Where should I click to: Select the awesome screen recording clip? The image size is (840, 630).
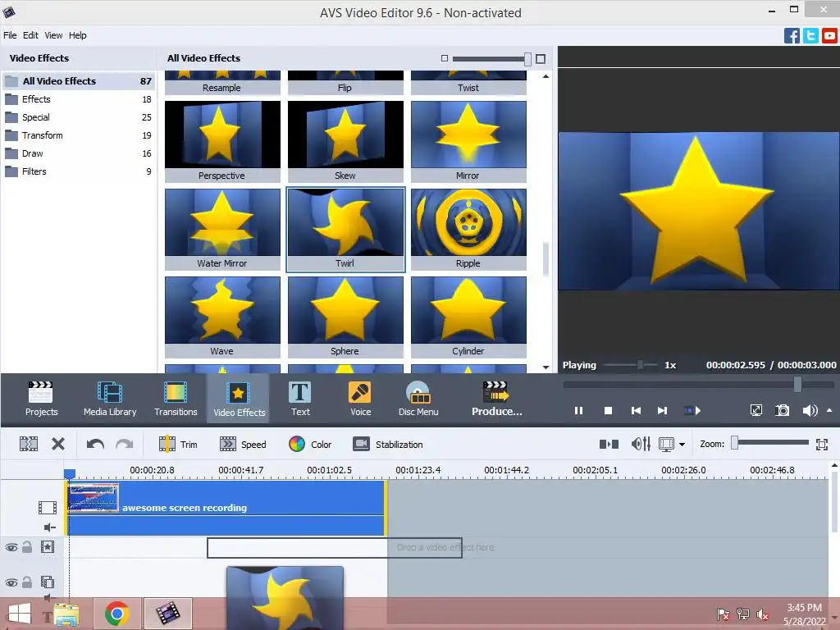[x=226, y=508]
